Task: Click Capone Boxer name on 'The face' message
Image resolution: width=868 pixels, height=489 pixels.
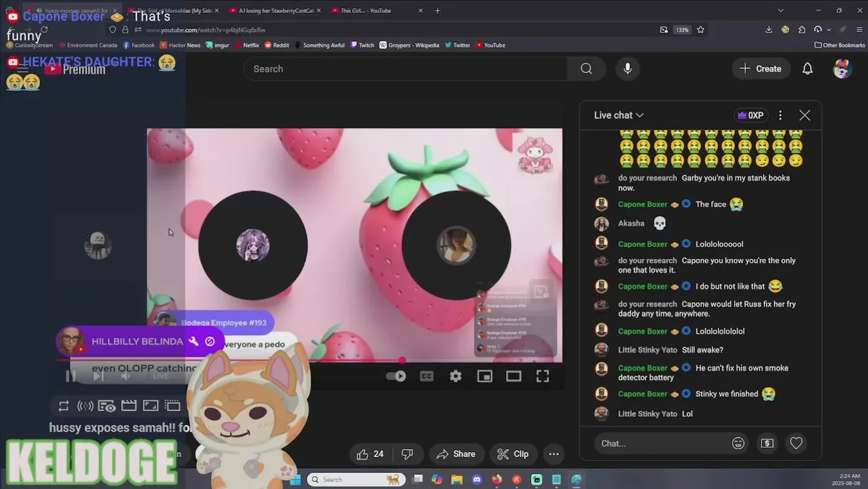Action: [643, 204]
